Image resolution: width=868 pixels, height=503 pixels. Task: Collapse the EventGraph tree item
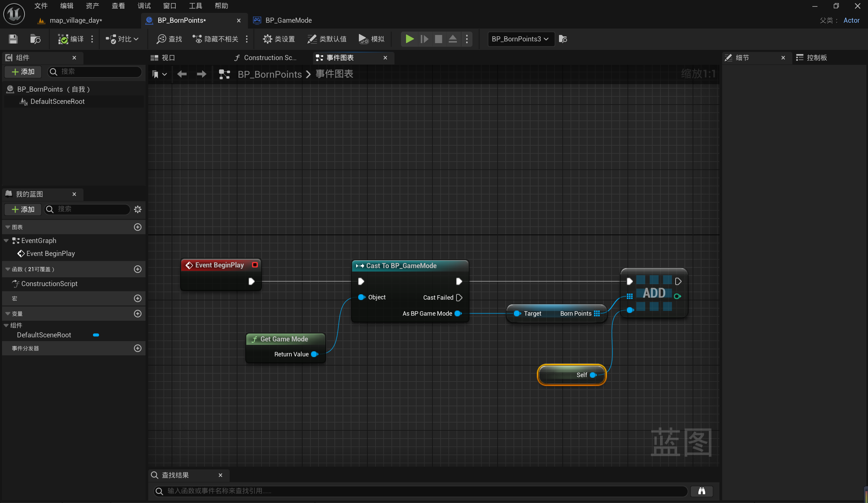(x=6, y=241)
